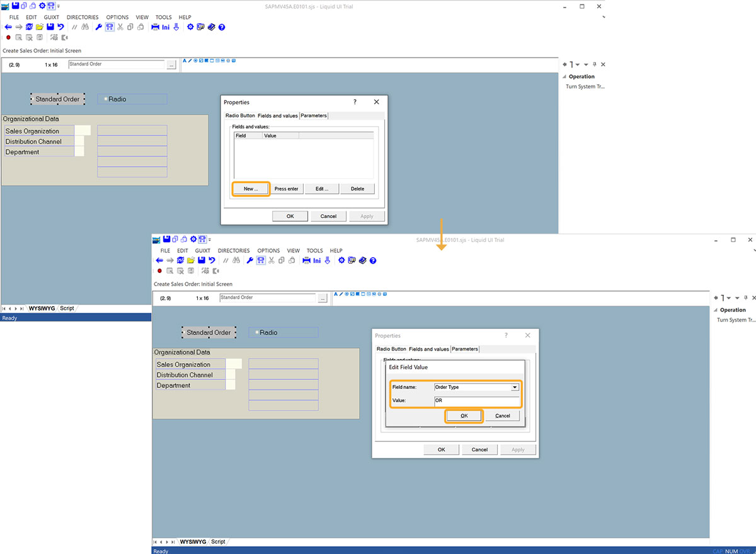Click the Back arrow icon in background window toolbar

tap(8, 27)
